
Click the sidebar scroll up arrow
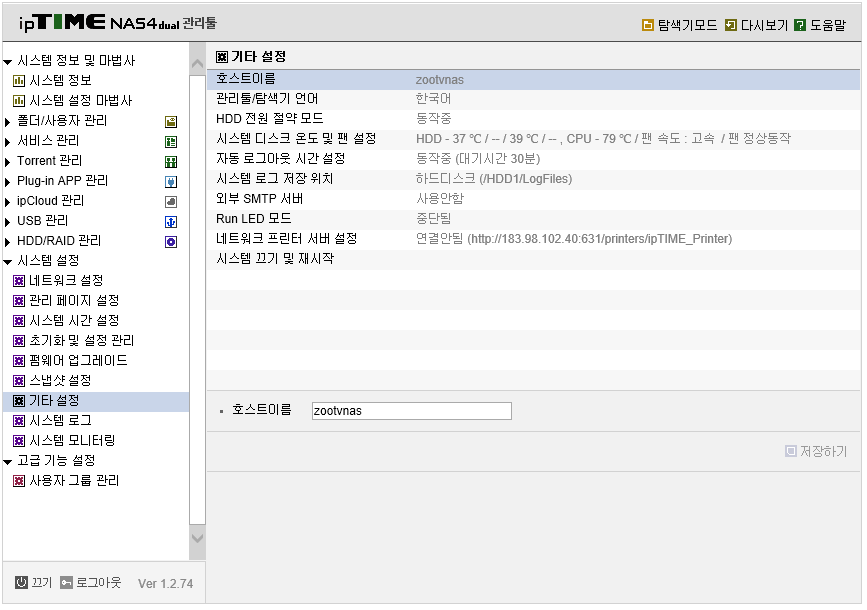(197, 64)
